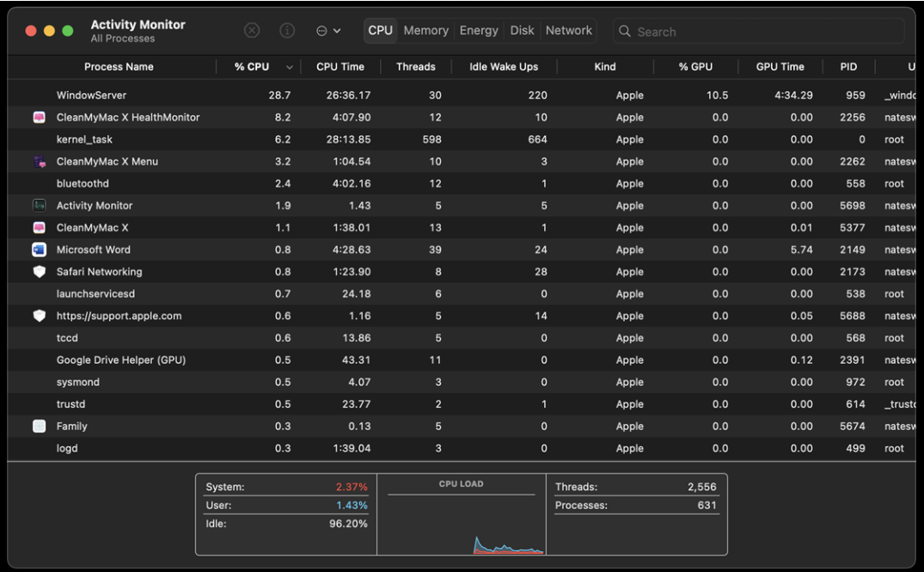Click the Idle 96.20% value
Viewport: 924px width, 572px height.
coord(348,524)
